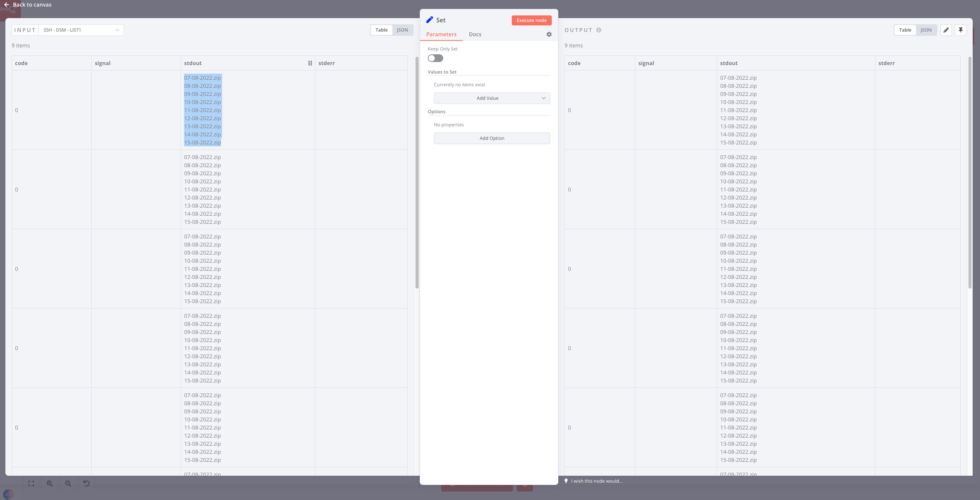Image resolution: width=980 pixels, height=500 pixels.
Task: Switch input view to Table
Action: [382, 30]
